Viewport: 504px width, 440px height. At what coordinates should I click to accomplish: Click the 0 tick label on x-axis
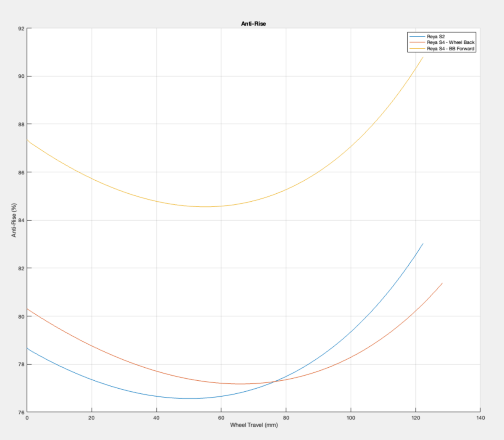click(x=27, y=417)
